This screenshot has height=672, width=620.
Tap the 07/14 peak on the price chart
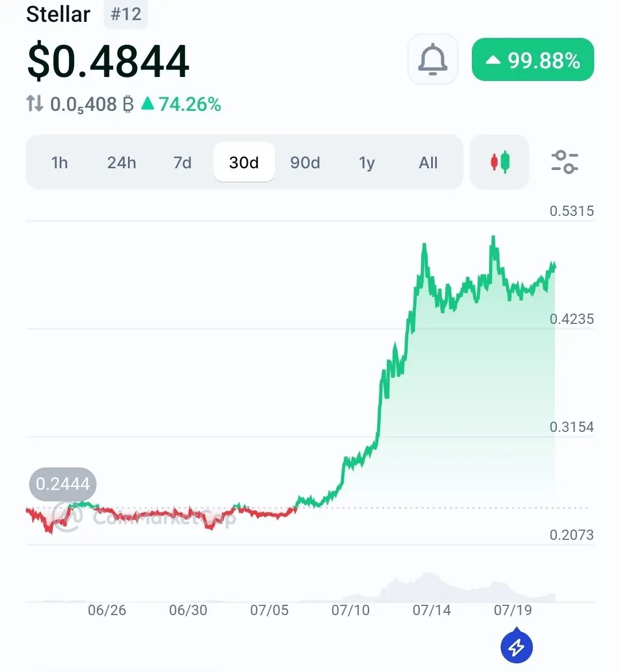point(424,245)
